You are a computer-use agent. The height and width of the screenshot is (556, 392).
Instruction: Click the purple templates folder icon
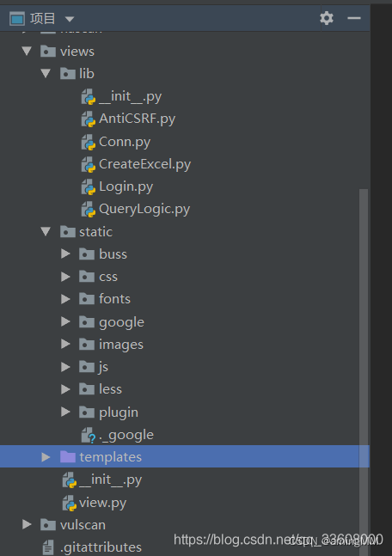pyautogui.click(x=67, y=456)
